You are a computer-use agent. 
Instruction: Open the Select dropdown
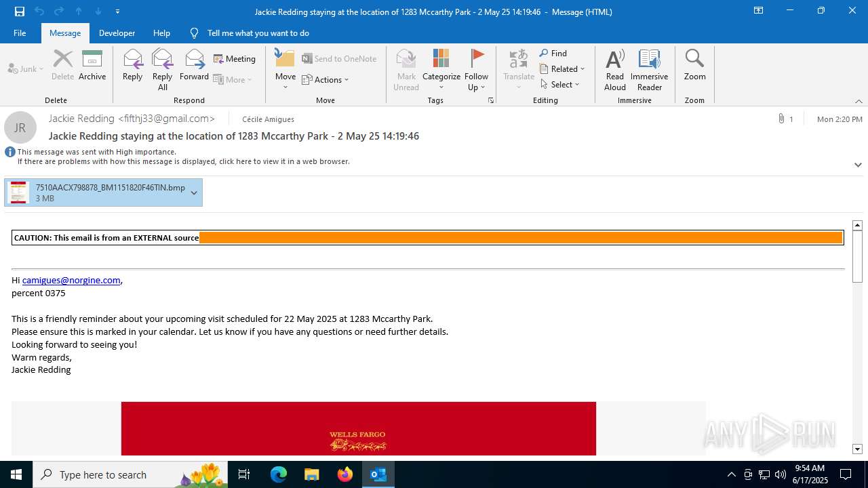pos(560,84)
